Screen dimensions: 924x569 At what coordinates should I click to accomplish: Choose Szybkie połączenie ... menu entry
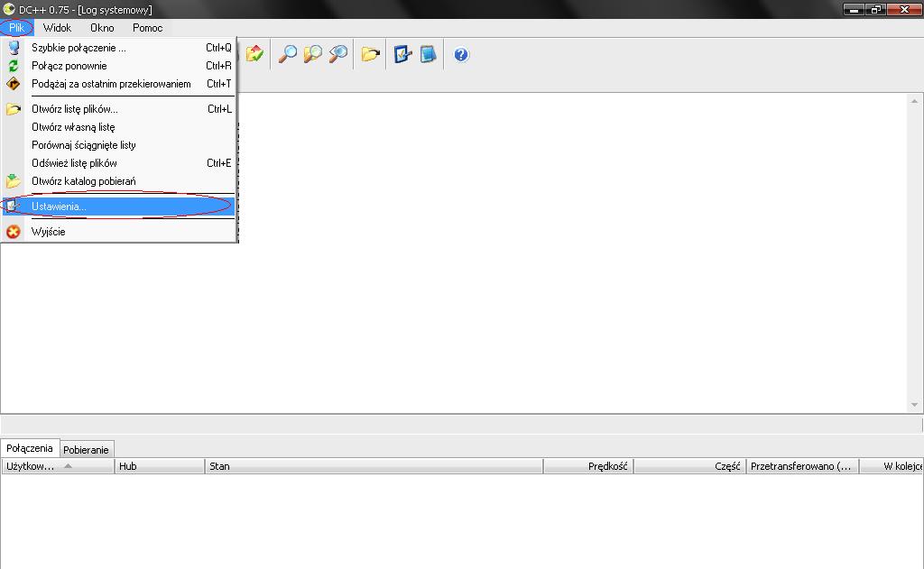[x=79, y=48]
